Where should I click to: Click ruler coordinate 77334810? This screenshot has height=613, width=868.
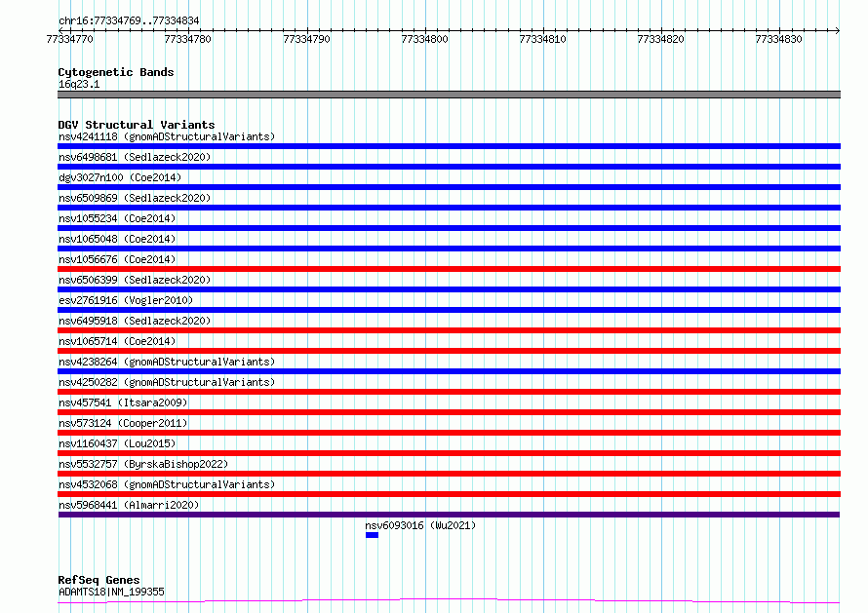[542, 39]
